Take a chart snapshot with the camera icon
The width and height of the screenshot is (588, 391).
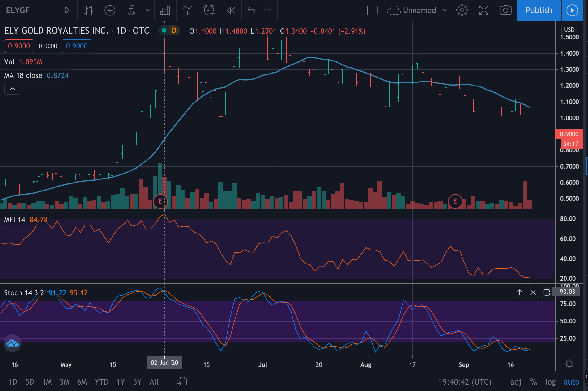(505, 11)
